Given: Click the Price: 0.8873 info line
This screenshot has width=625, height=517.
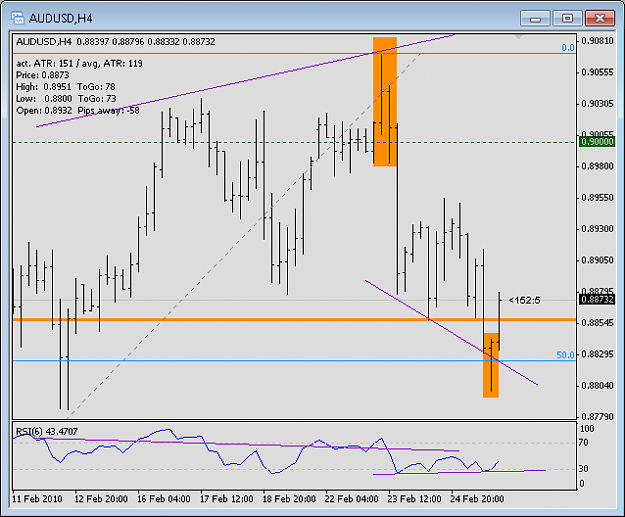Looking at the screenshot, I should pos(43,75).
